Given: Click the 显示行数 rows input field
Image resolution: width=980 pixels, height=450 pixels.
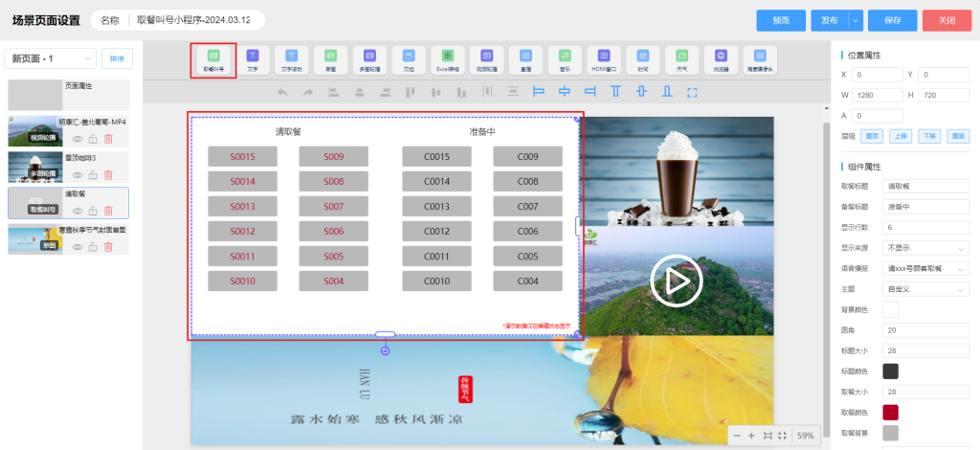Looking at the screenshot, I should (x=925, y=228).
